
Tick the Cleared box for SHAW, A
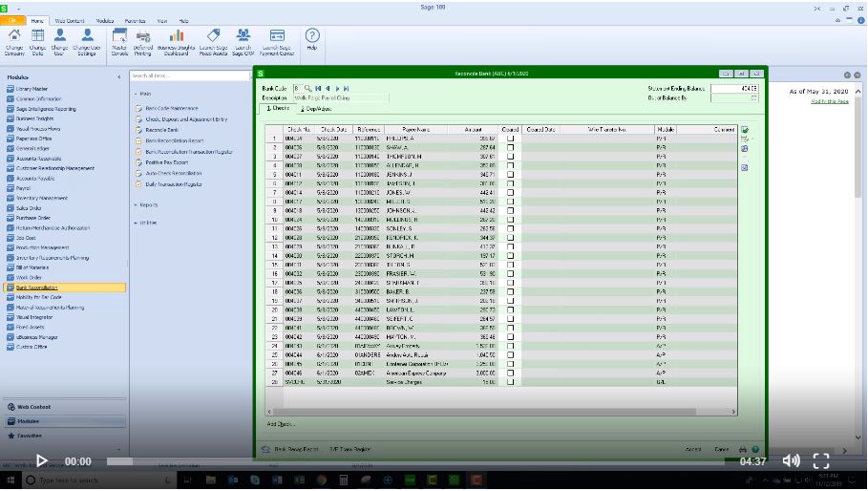coord(510,147)
